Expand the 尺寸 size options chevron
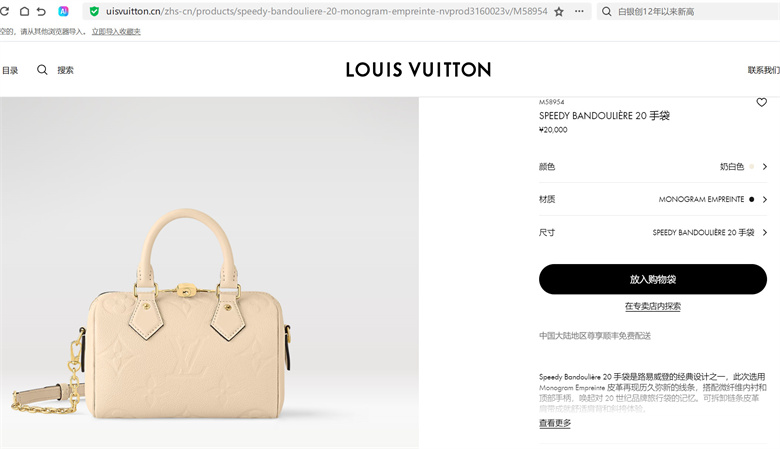The width and height of the screenshot is (780, 449). click(x=765, y=232)
